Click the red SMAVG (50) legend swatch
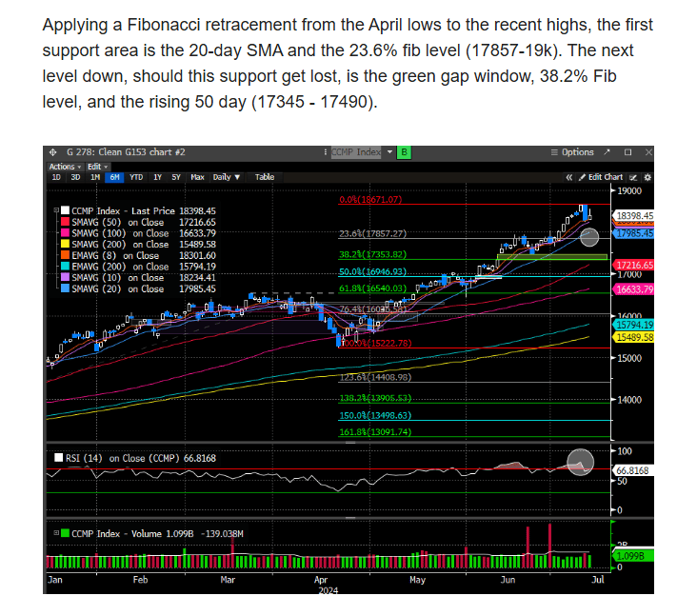Screen dimensions: 677x616 point(65,222)
